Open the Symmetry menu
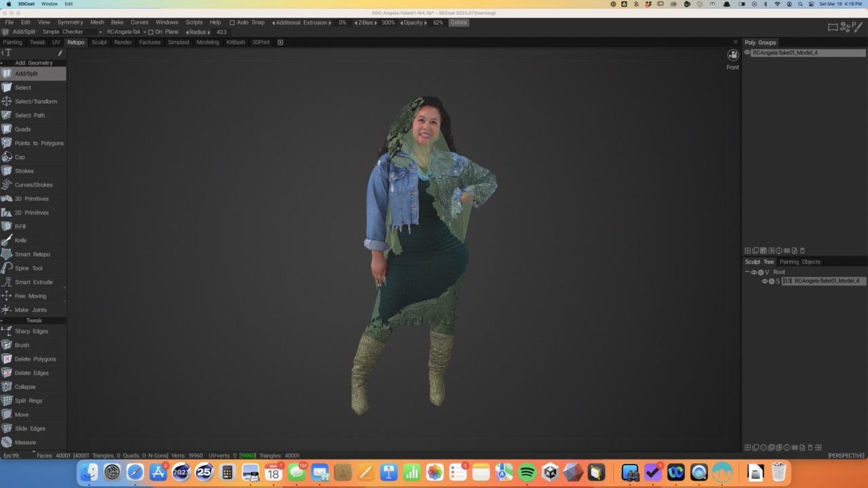The image size is (868, 488). 70,22
